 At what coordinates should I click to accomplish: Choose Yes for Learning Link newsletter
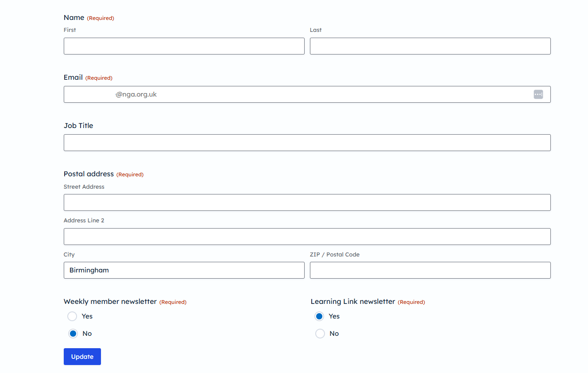point(319,316)
